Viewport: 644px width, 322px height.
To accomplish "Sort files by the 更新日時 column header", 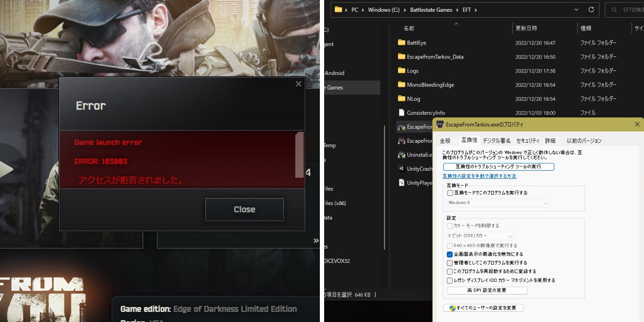I will point(526,28).
